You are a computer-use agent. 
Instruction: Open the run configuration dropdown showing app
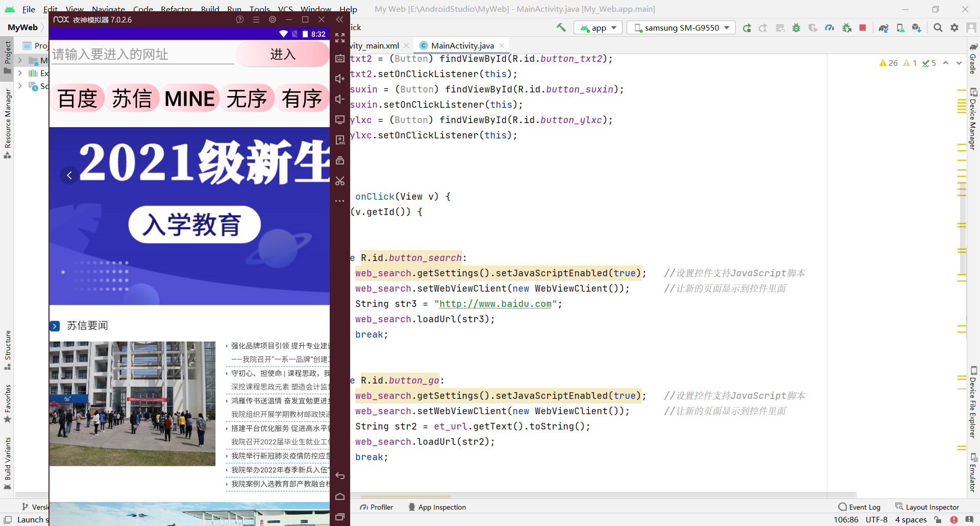point(598,28)
